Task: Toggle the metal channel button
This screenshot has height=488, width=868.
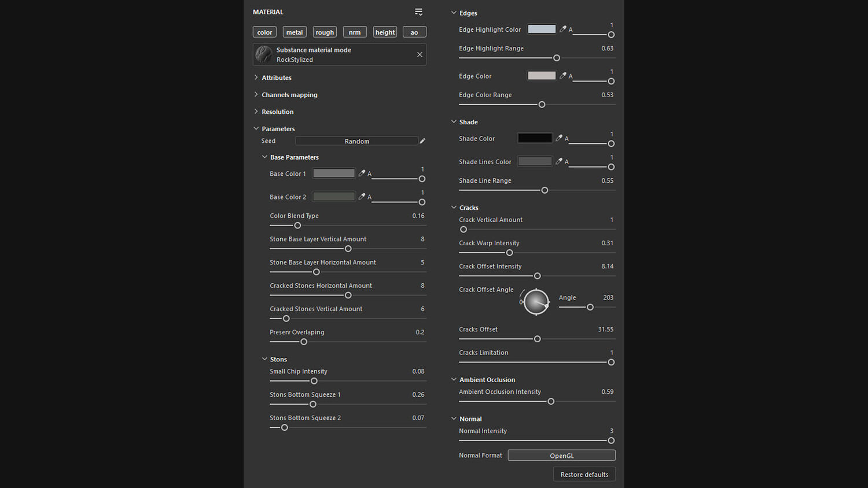Action: click(295, 32)
